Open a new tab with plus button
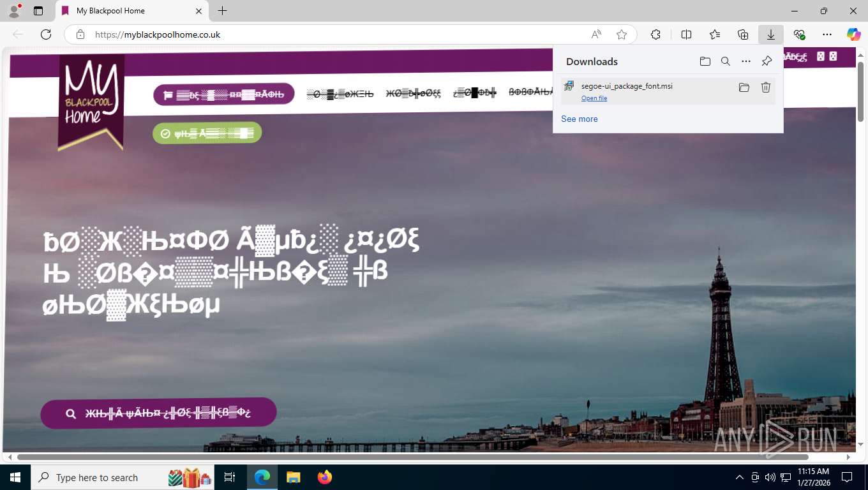The height and width of the screenshot is (490, 868). pyautogui.click(x=222, y=11)
